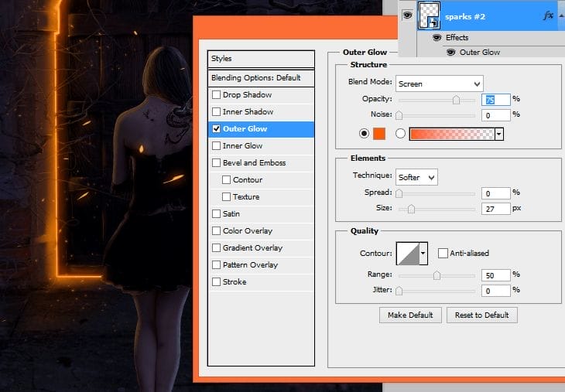Enable the Inner Glow checkbox
Viewport: 565px width, 392px height.
[216, 146]
